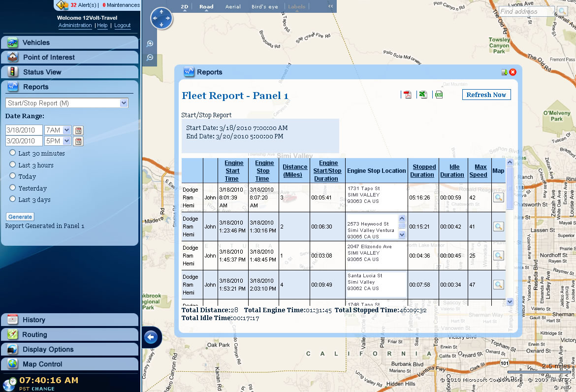Open the Vehicles car icon
This screenshot has width=576, height=392.
click(12, 43)
